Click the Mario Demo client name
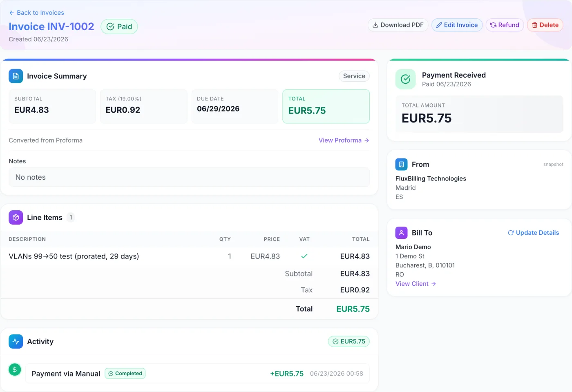The width and height of the screenshot is (572, 392). pos(413,247)
